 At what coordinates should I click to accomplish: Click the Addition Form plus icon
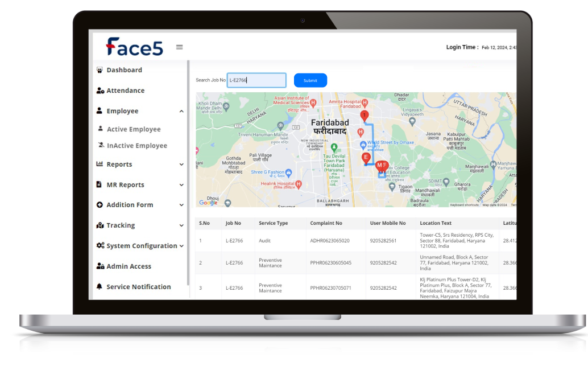[x=100, y=205]
